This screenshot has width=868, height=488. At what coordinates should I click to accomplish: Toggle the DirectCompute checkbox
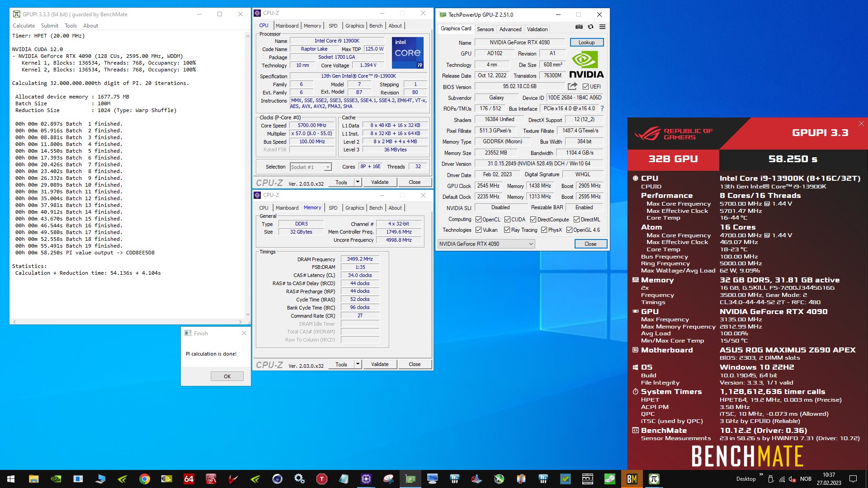click(x=533, y=220)
